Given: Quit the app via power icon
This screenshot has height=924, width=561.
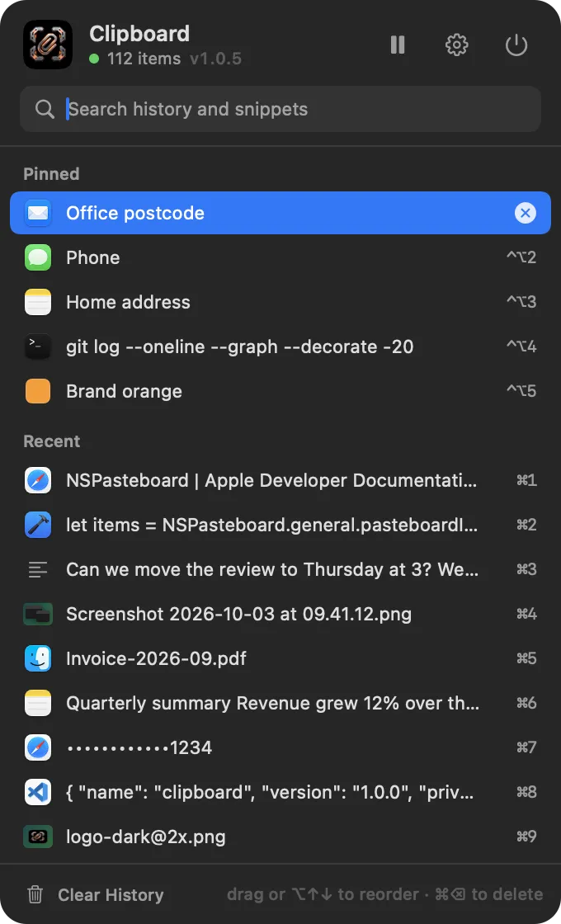Looking at the screenshot, I should [x=516, y=45].
